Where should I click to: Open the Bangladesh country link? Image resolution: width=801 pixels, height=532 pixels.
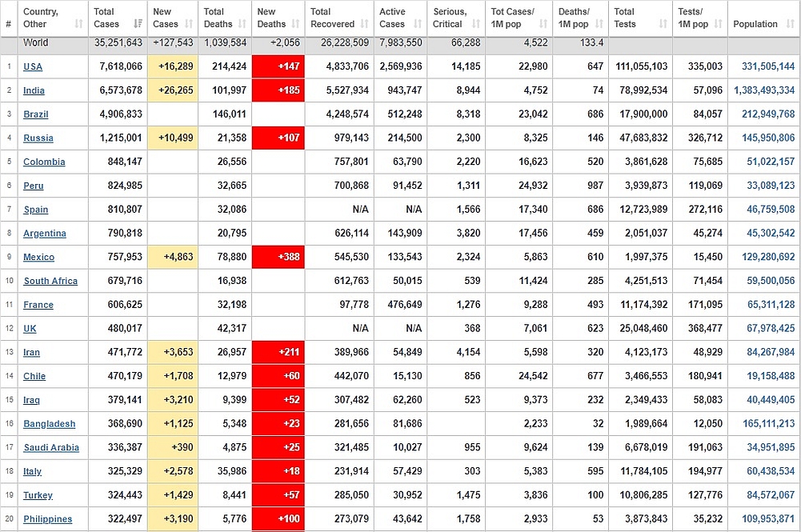coord(49,424)
